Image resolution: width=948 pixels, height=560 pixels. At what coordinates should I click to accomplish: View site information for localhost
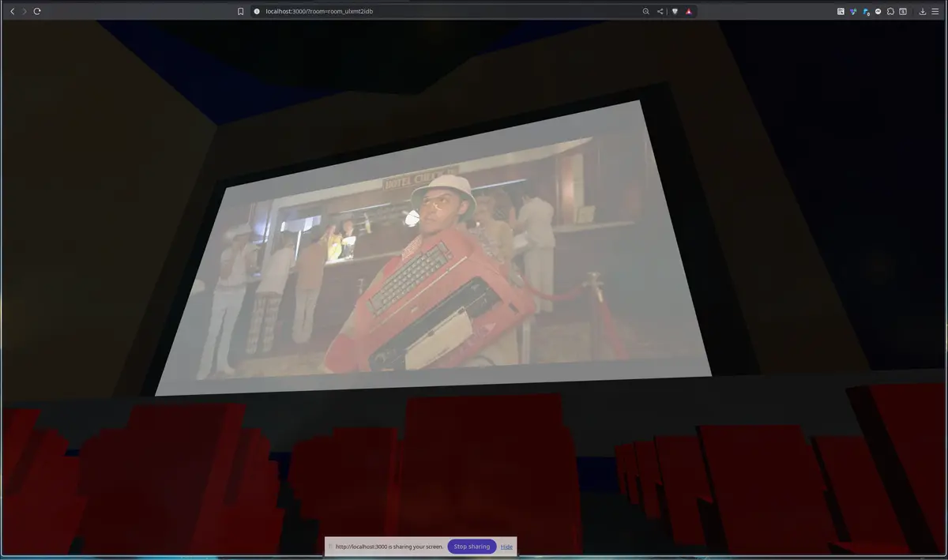tap(257, 11)
